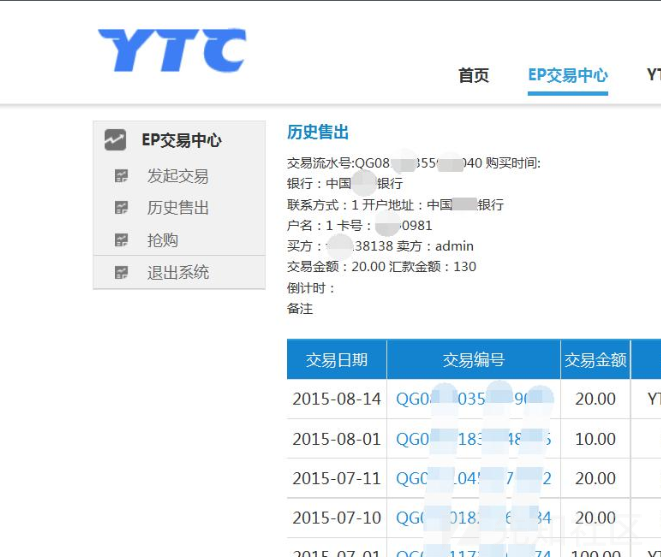Click the 交易金额 column header

(595, 360)
